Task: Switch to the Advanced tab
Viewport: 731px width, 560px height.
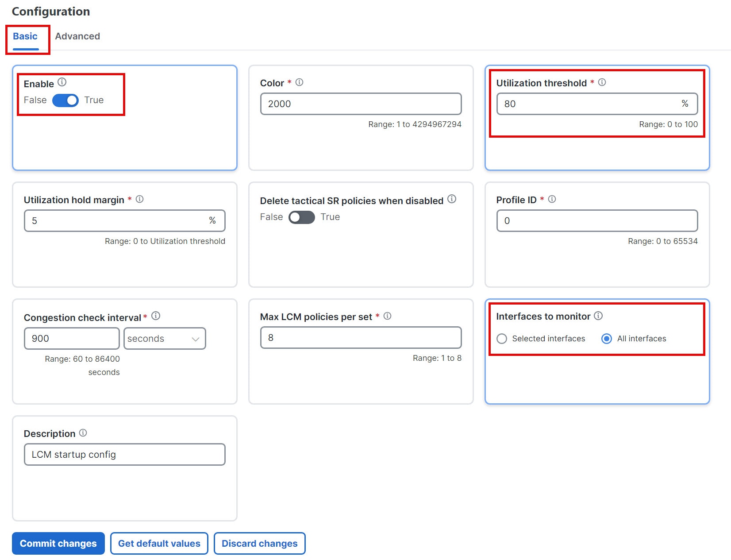Action: click(77, 36)
